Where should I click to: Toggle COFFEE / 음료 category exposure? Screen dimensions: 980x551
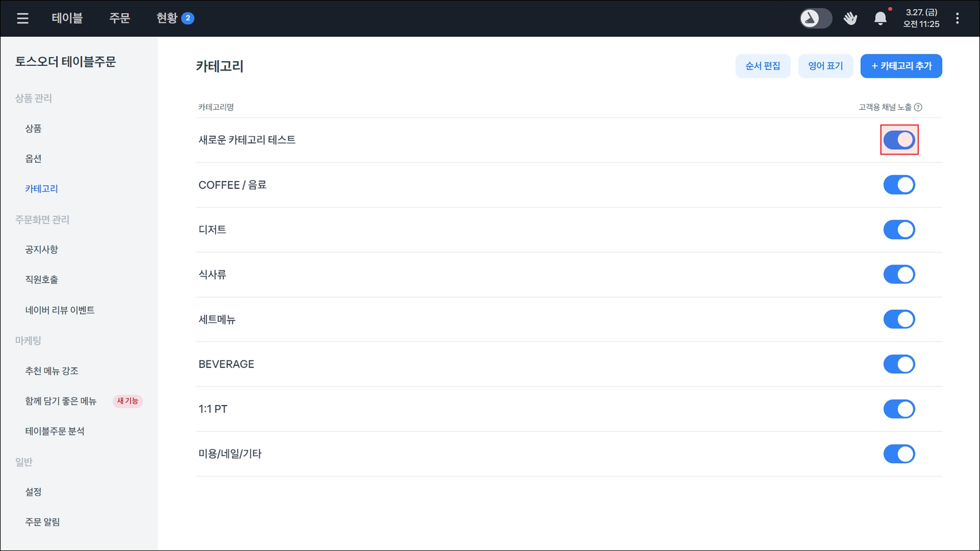click(899, 185)
